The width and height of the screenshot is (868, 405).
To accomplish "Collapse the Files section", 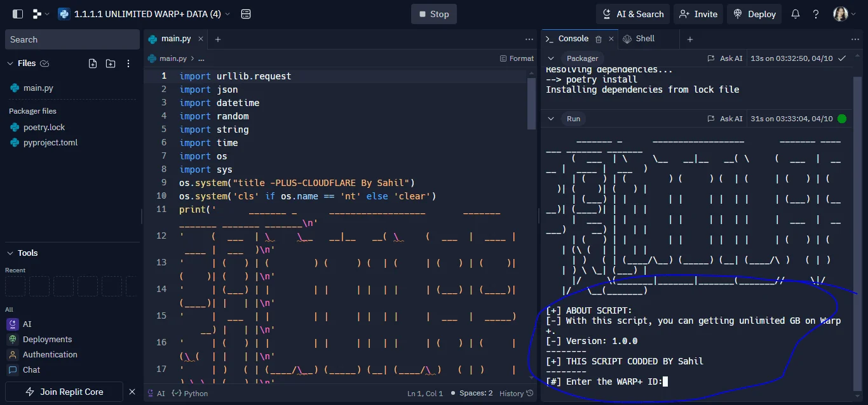I will (10, 63).
